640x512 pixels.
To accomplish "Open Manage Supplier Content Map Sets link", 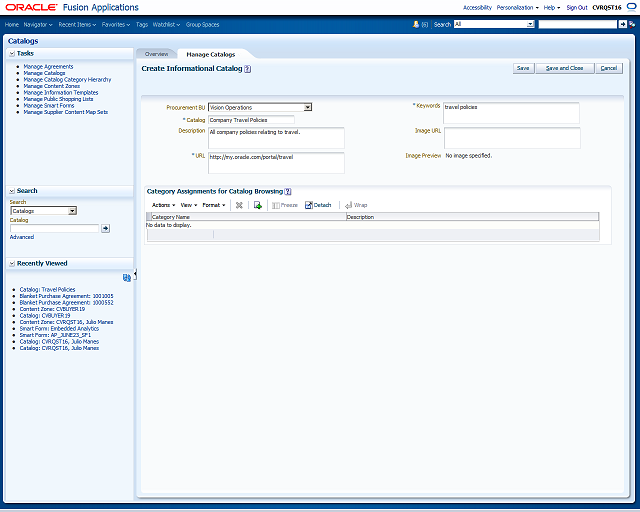I will coord(66,112).
